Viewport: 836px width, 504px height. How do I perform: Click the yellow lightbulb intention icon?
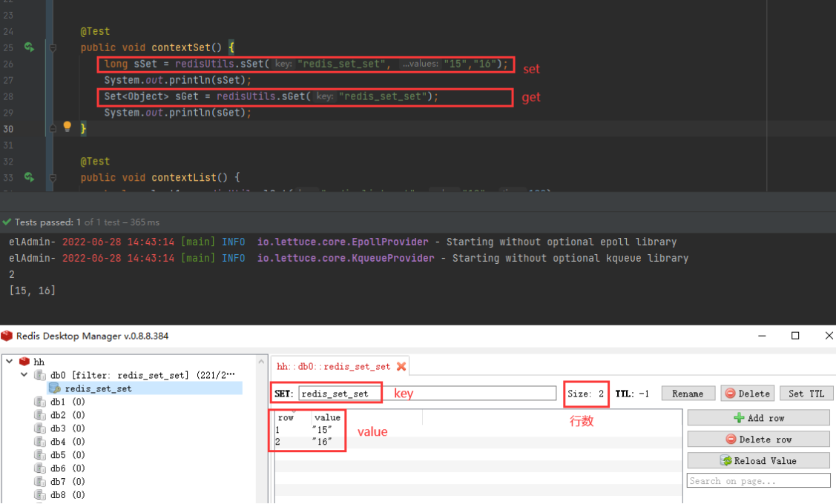[x=68, y=126]
